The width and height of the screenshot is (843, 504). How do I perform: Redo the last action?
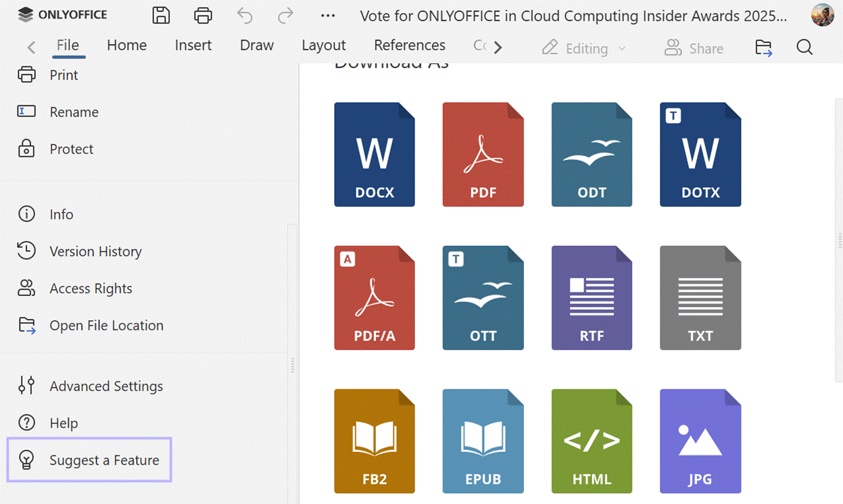pos(286,16)
